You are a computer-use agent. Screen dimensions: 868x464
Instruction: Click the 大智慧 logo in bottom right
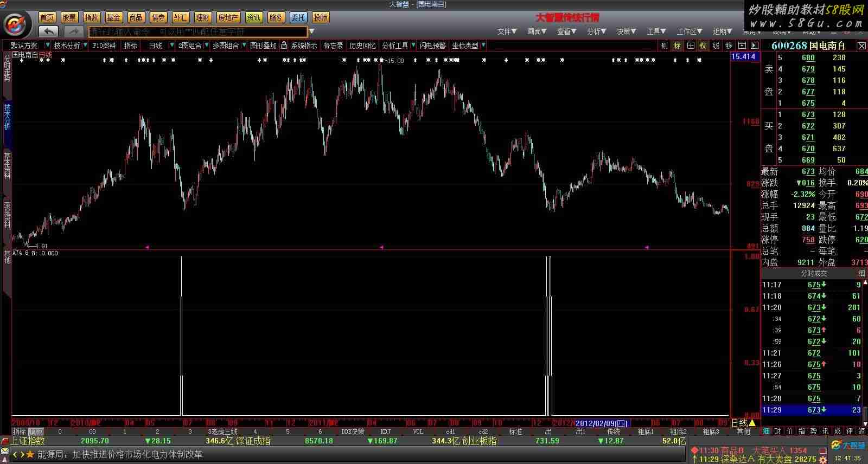point(849,446)
